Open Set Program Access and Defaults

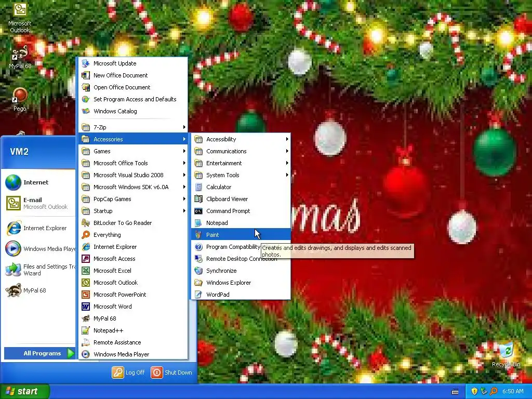(134, 99)
